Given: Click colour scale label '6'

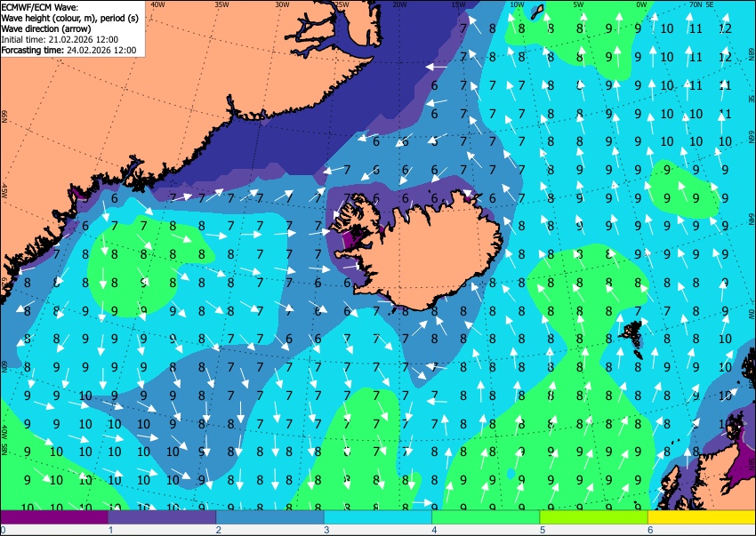Looking at the screenshot, I should 650,530.
